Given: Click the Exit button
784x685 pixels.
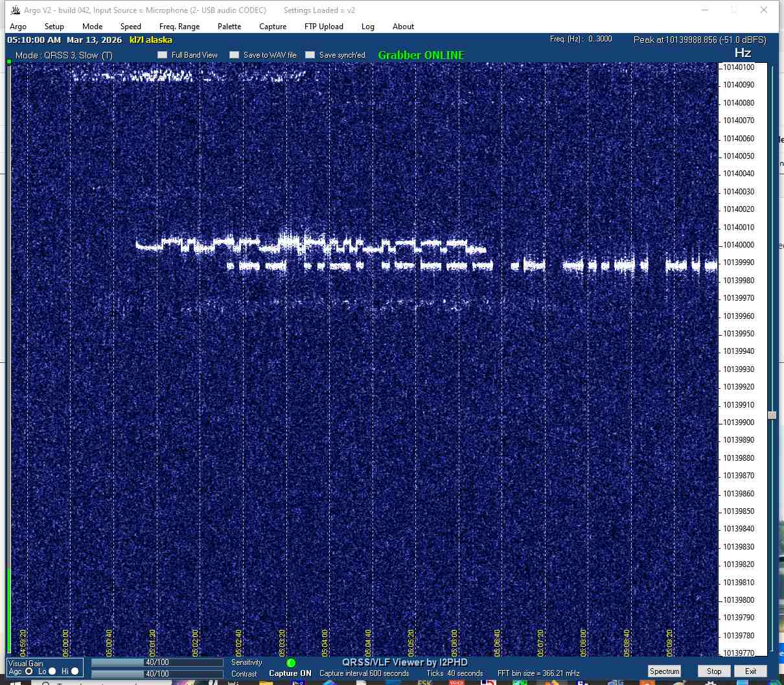Looking at the screenshot, I should coord(750,671).
